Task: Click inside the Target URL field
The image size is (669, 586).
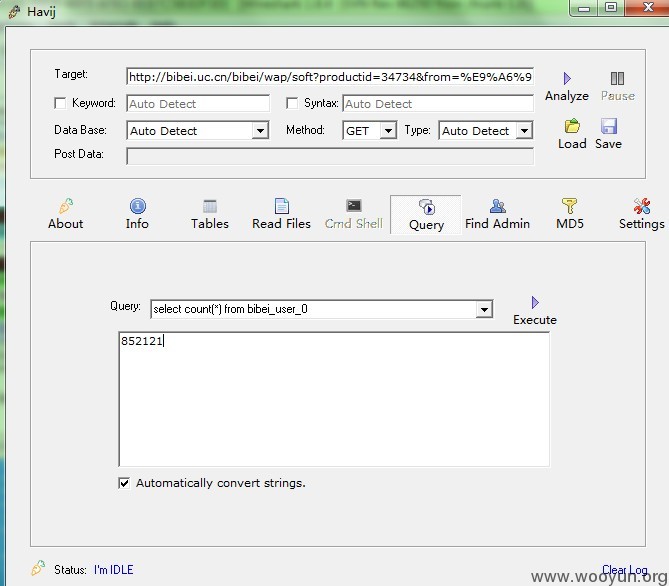Action: 330,77
